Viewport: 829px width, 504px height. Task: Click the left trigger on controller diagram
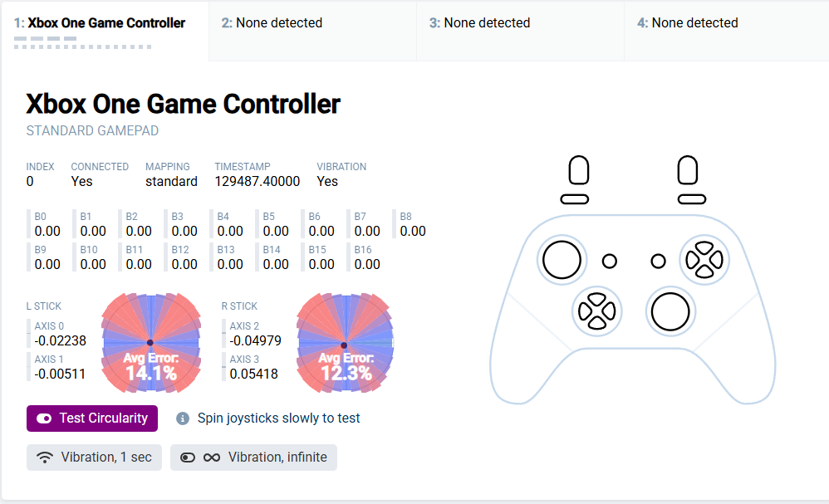[578, 170]
